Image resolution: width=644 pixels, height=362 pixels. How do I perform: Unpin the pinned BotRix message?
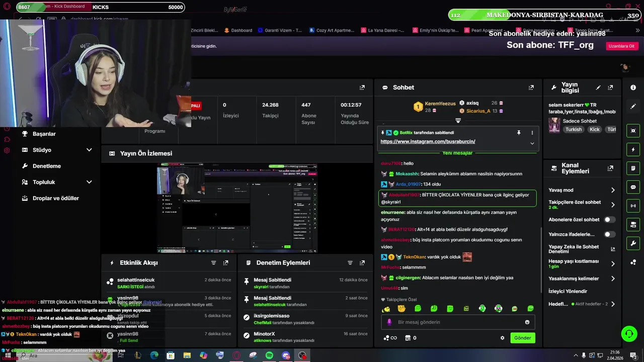coord(519,133)
